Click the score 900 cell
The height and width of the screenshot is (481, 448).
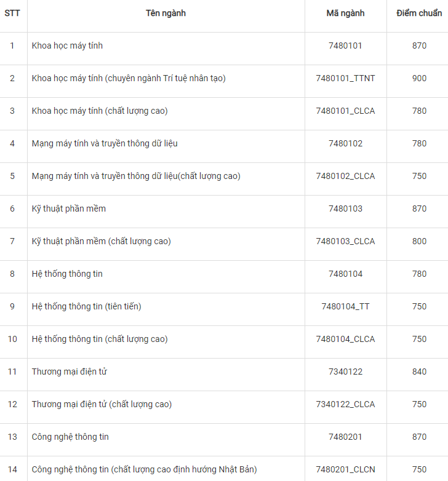click(419, 79)
